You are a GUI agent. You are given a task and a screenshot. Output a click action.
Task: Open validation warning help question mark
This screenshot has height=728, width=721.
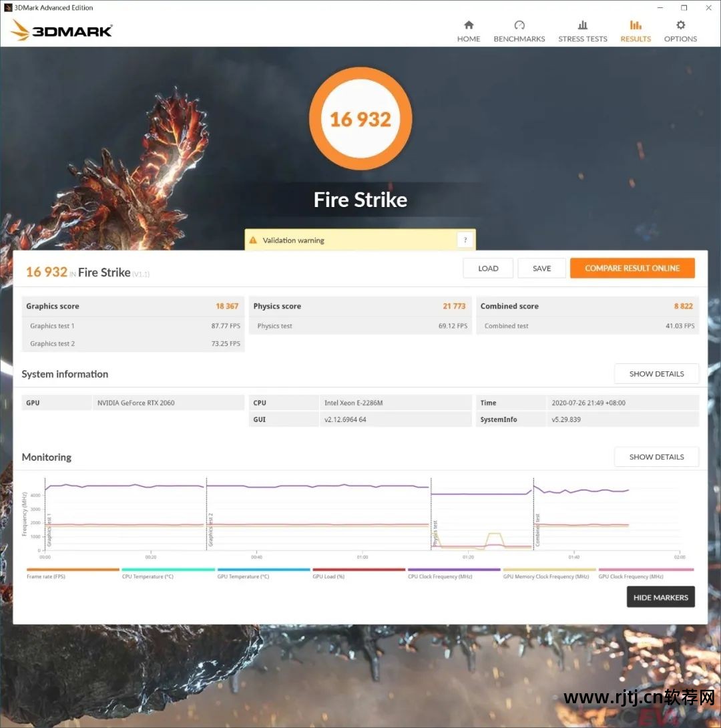(x=465, y=240)
